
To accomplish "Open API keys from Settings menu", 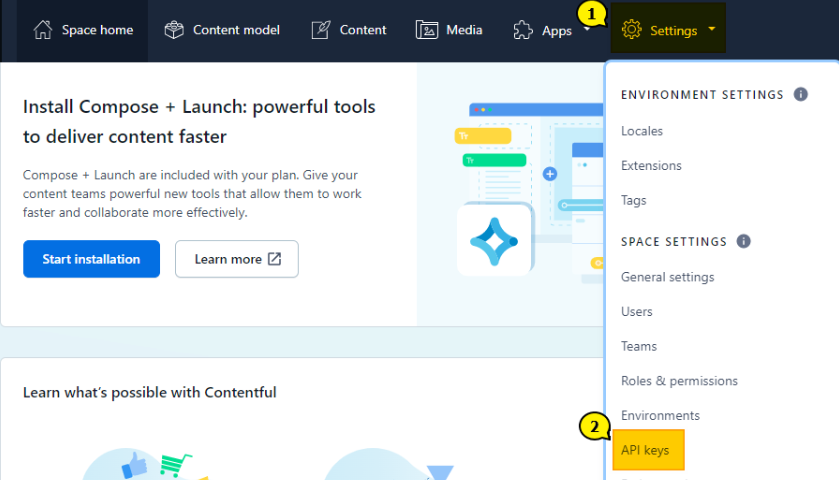I will tap(645, 450).
